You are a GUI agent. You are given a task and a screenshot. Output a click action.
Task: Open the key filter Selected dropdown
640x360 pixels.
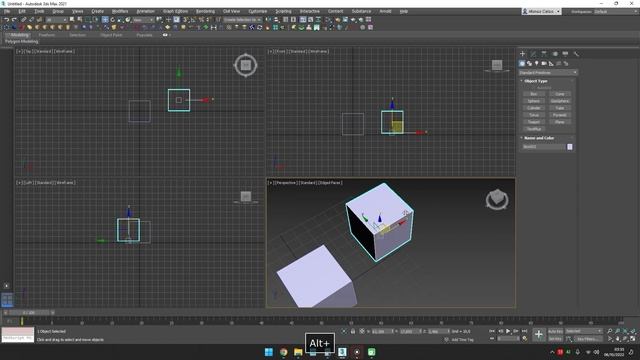(584, 331)
